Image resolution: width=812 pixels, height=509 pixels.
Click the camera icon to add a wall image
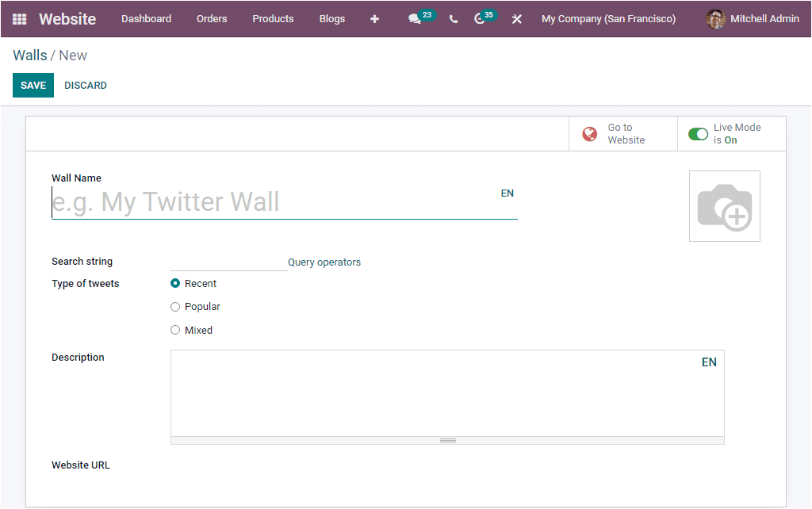724,206
